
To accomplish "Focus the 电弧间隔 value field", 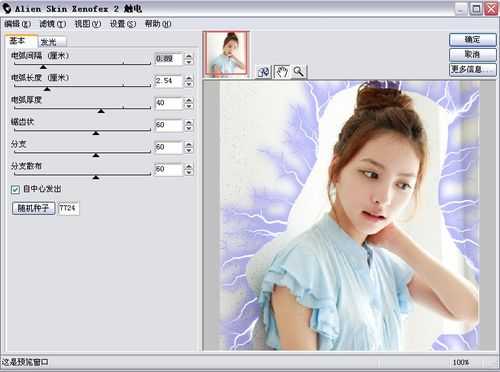I will [169, 59].
